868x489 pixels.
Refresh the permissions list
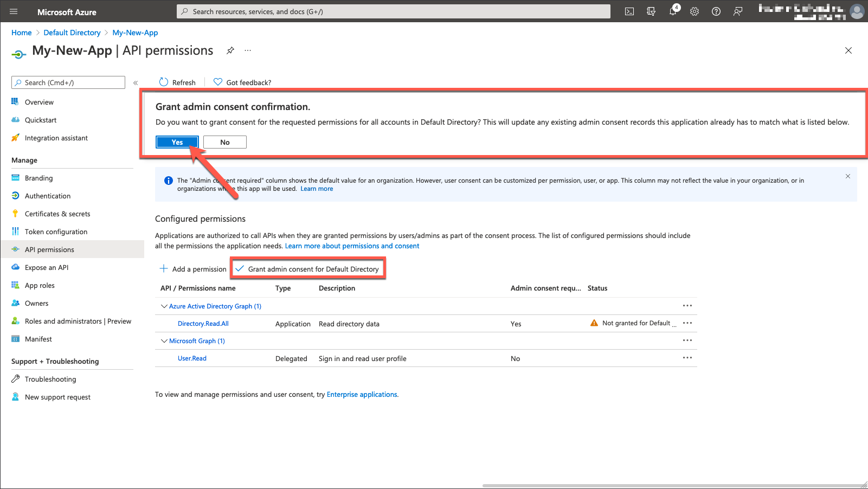click(x=177, y=82)
